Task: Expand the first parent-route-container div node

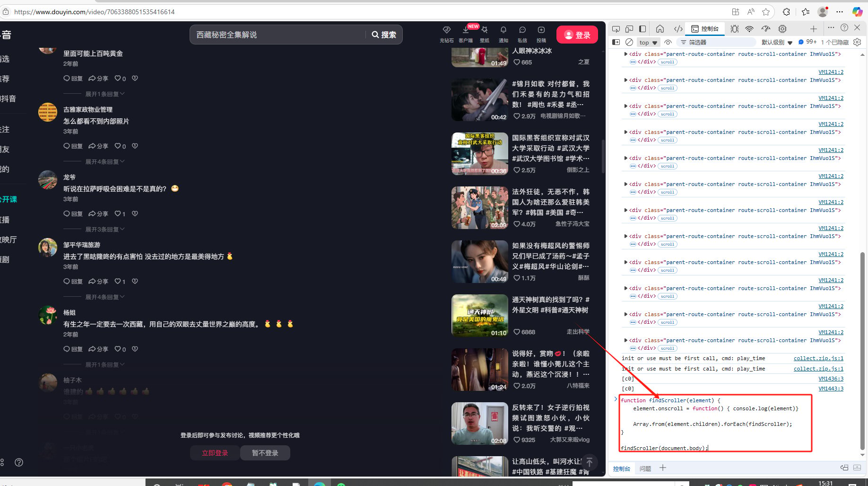Action: [626, 54]
